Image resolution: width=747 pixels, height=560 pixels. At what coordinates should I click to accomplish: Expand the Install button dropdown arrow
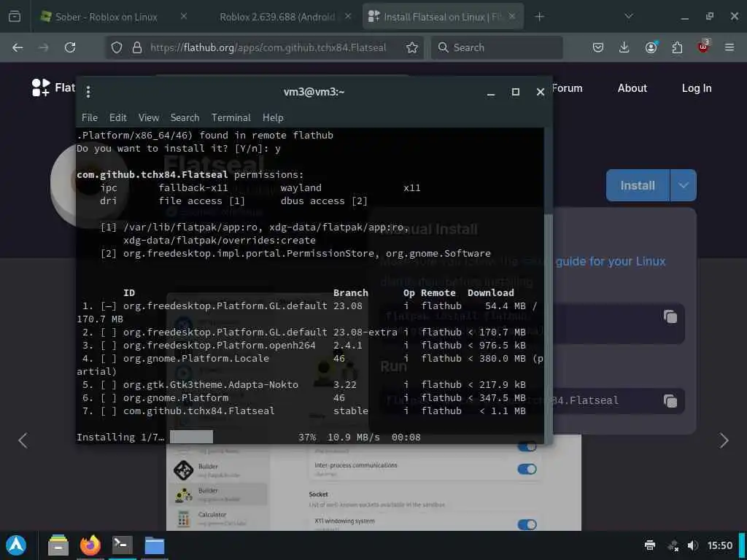(684, 185)
